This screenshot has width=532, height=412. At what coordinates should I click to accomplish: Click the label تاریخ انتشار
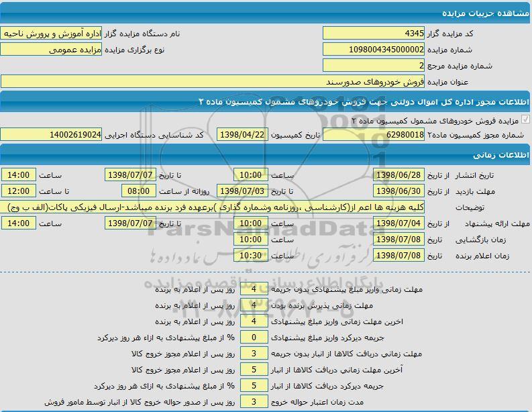pos(474,175)
